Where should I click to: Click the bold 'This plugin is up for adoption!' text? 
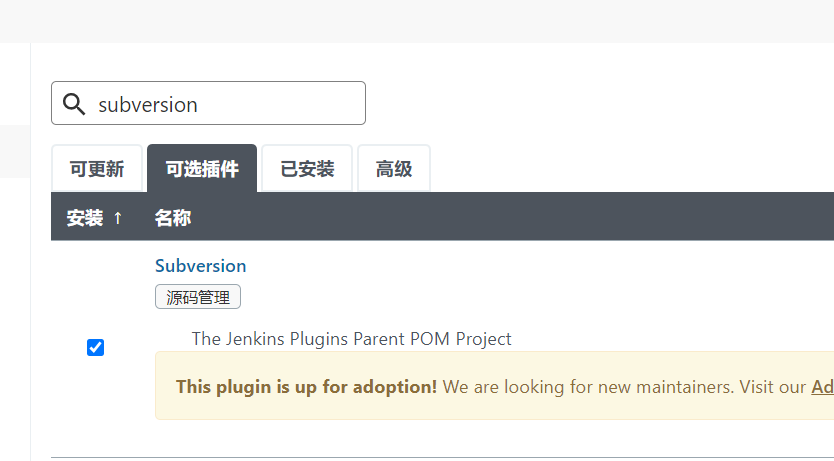(x=306, y=387)
